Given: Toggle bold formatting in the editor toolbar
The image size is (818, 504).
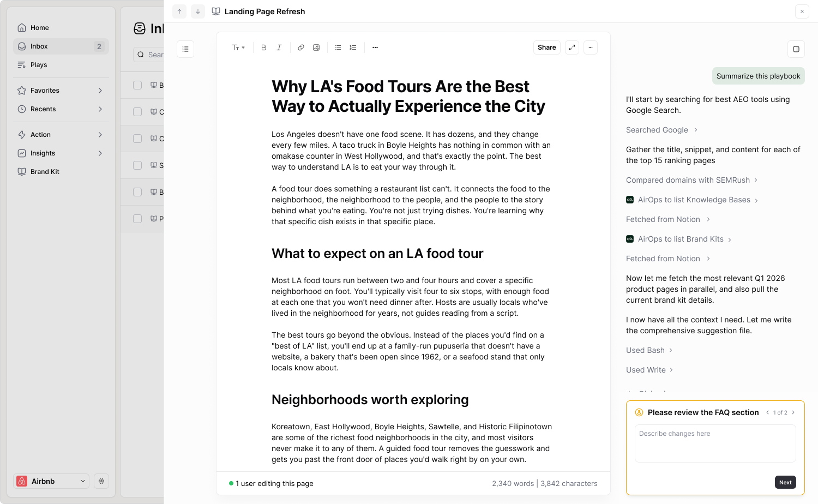Looking at the screenshot, I should tap(263, 47).
